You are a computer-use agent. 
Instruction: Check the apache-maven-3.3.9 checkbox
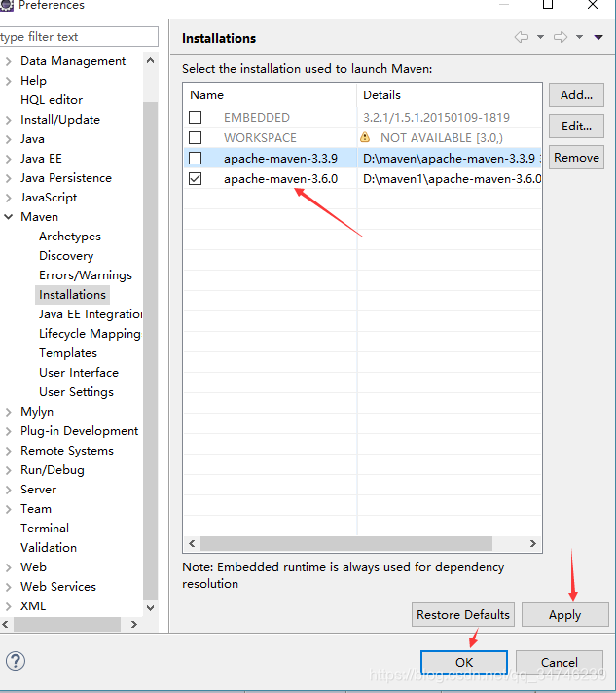[x=195, y=158]
